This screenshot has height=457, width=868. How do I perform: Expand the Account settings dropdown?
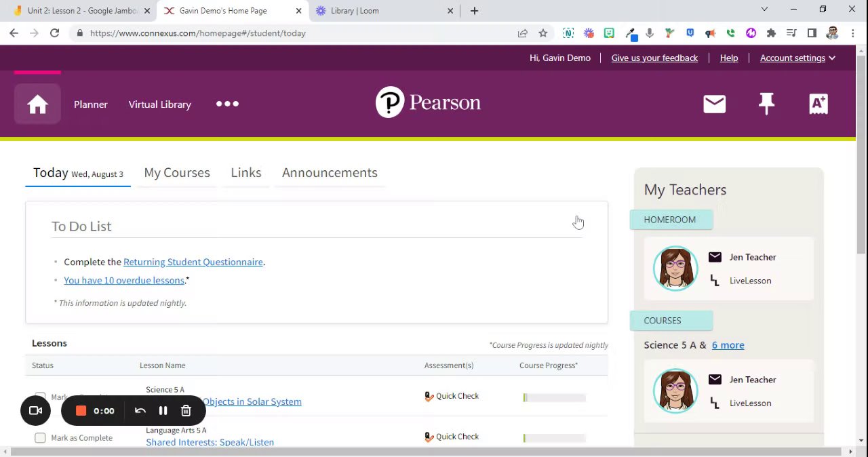pyautogui.click(x=797, y=58)
